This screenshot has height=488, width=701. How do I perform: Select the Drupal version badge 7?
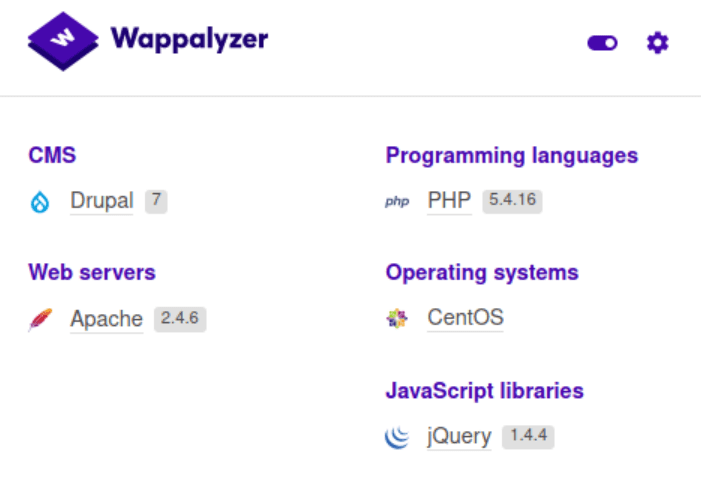156,201
